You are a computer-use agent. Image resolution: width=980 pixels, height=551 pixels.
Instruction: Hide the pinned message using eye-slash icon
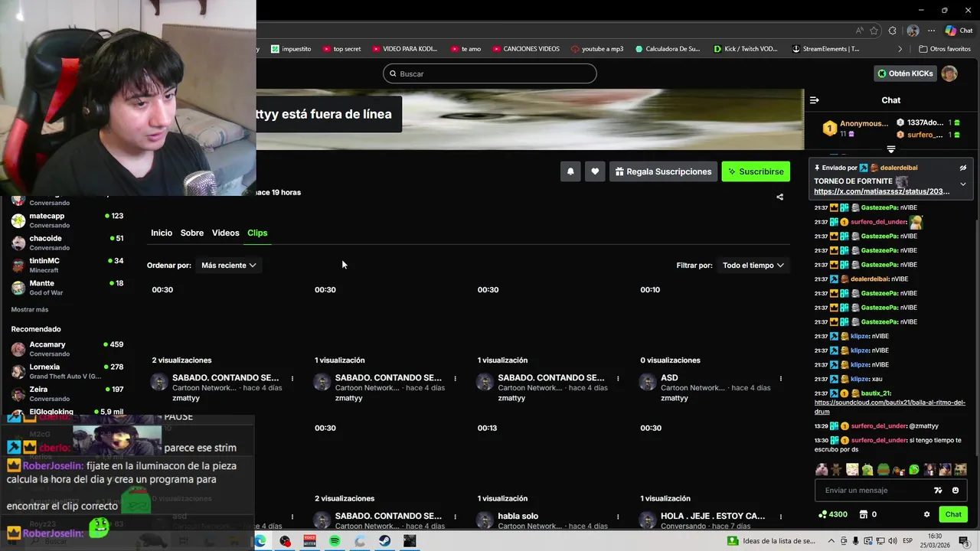click(x=963, y=168)
